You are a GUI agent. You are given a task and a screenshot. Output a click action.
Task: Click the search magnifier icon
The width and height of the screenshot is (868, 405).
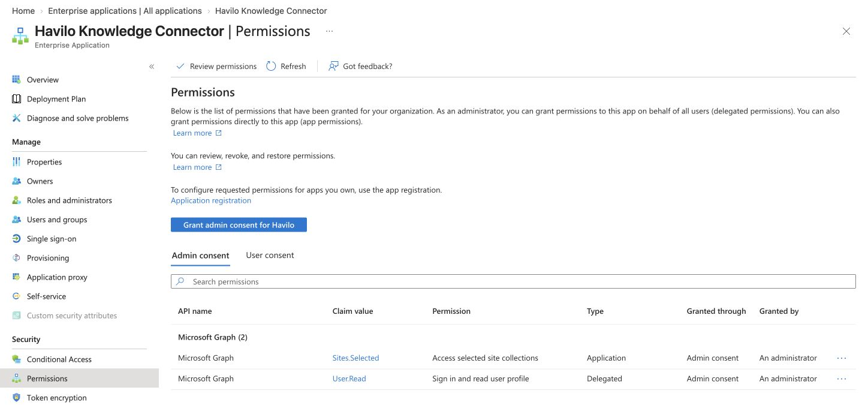pos(180,281)
